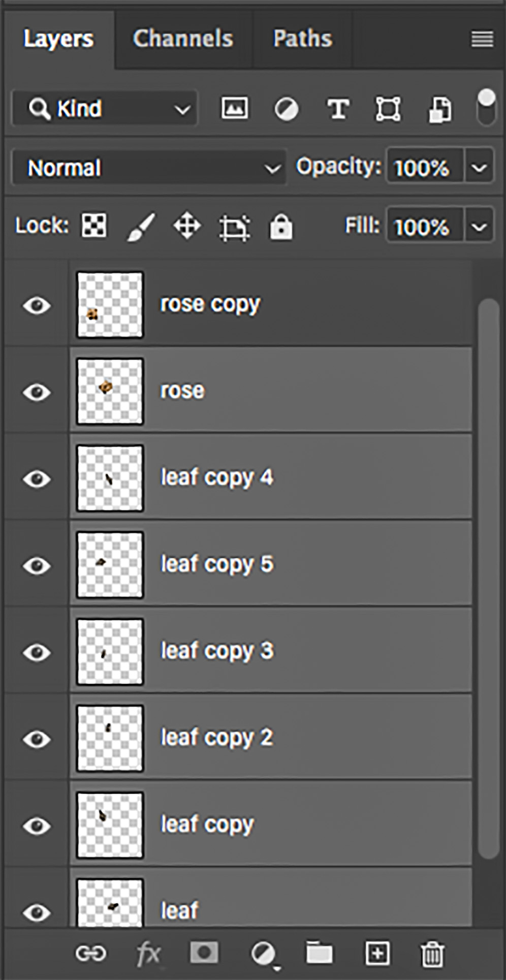The height and width of the screenshot is (980, 506).
Task: Add a layer style with fx icon
Action: (x=148, y=954)
